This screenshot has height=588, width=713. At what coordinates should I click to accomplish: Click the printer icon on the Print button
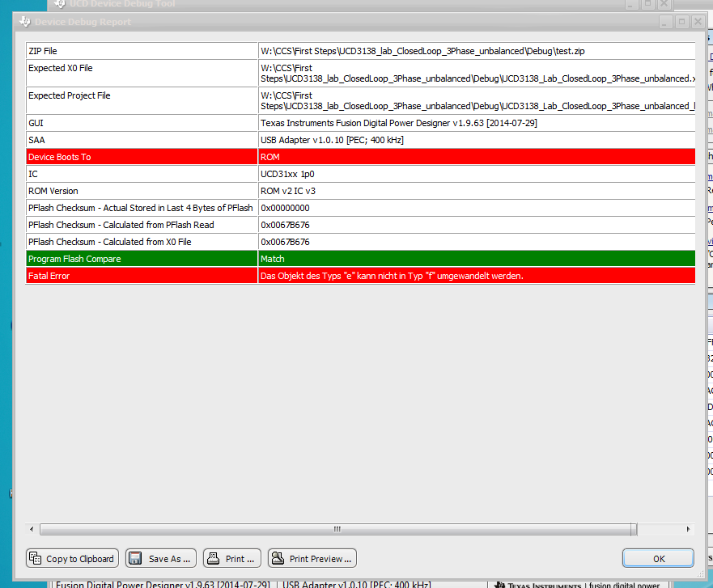[214, 558]
